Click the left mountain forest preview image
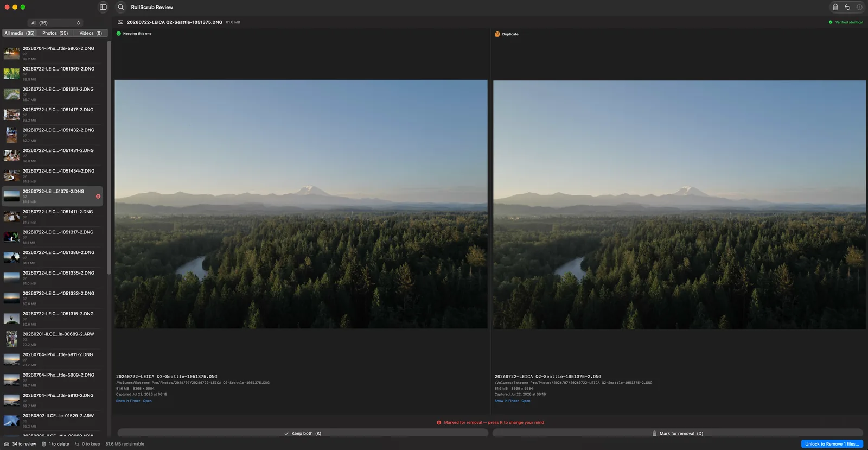Viewport: 868px width, 450px height. [x=301, y=204]
